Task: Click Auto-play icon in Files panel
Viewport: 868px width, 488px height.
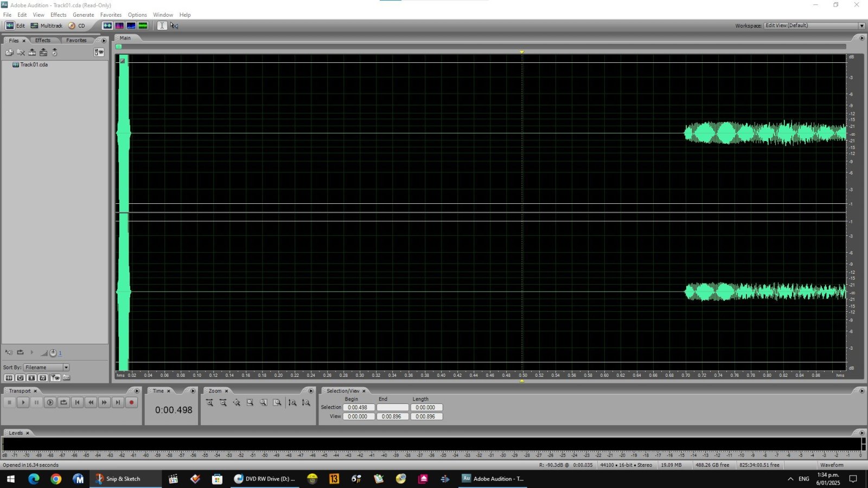Action: pos(9,352)
